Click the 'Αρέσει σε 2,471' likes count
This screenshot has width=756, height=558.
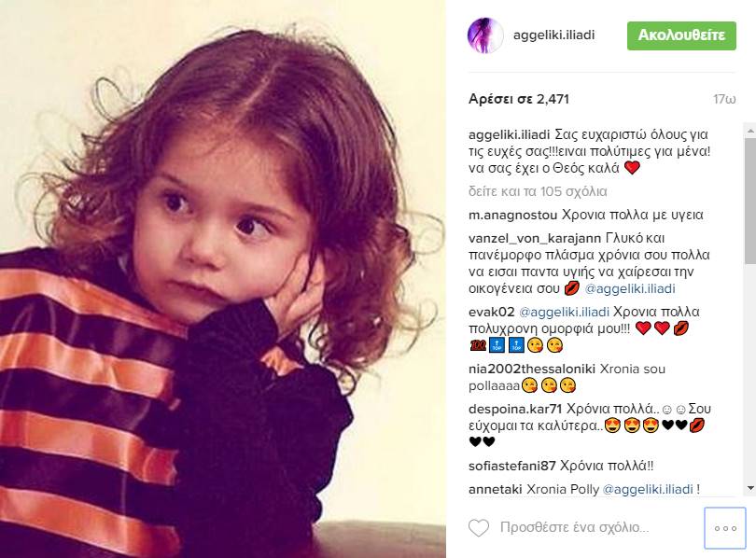pyautogui.click(x=519, y=99)
